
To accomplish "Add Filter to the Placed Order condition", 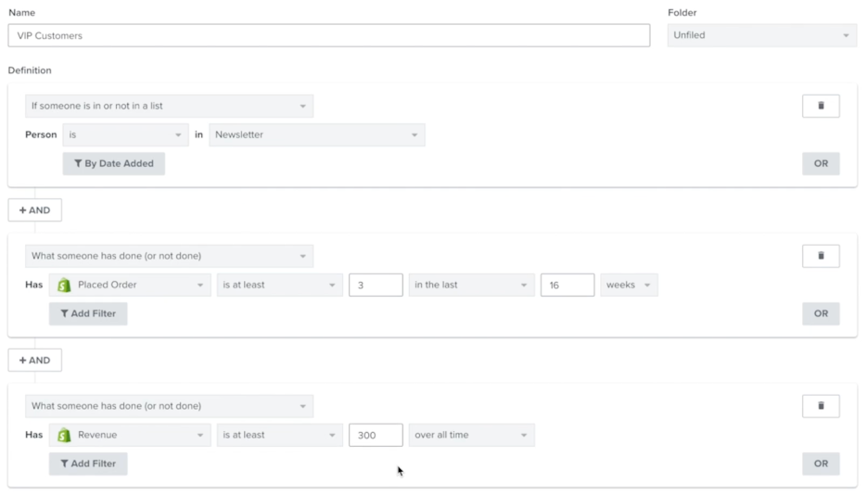I will (x=88, y=314).
